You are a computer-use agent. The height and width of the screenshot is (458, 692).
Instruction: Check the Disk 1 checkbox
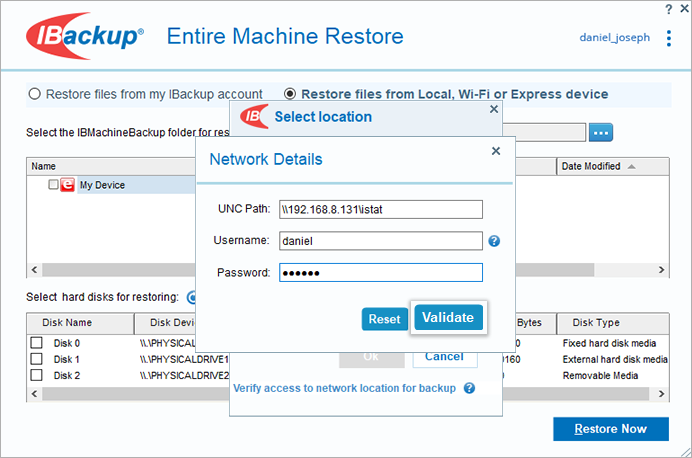(37, 359)
